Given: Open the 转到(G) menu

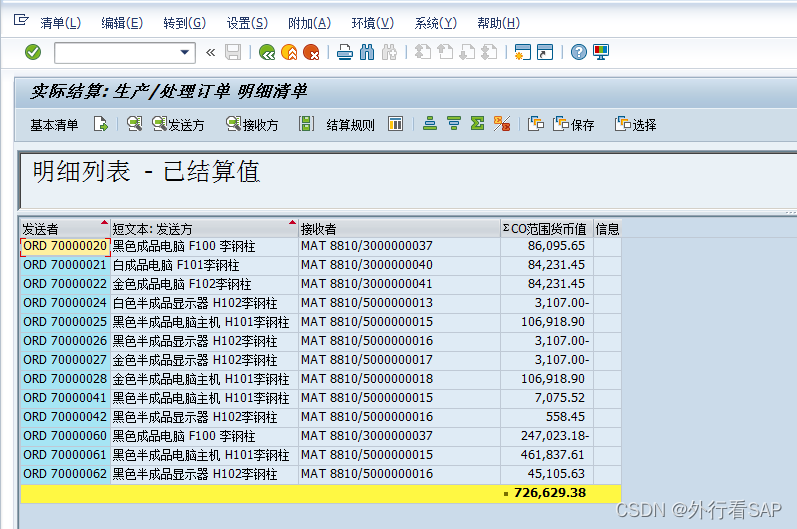Looking at the screenshot, I should (x=185, y=23).
